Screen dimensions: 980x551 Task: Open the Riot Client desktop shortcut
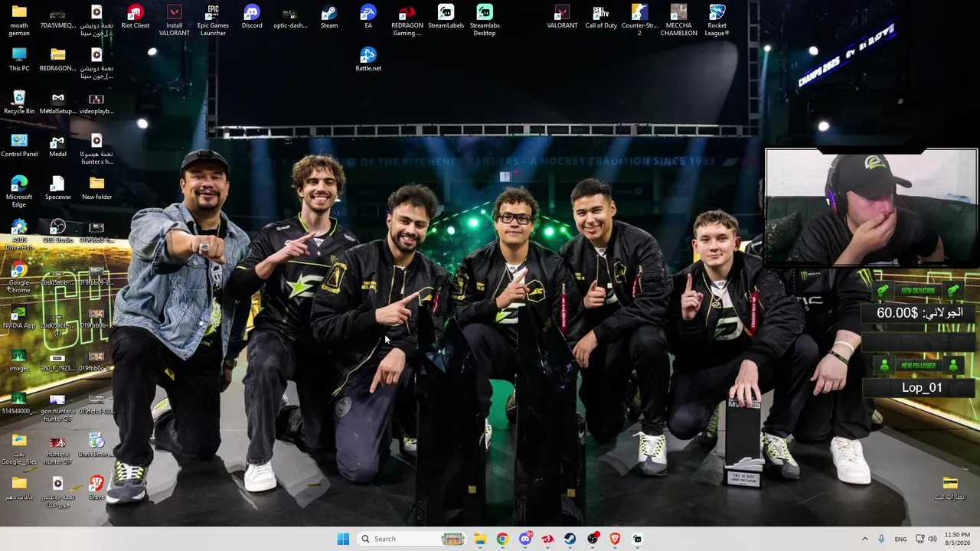coord(136,18)
